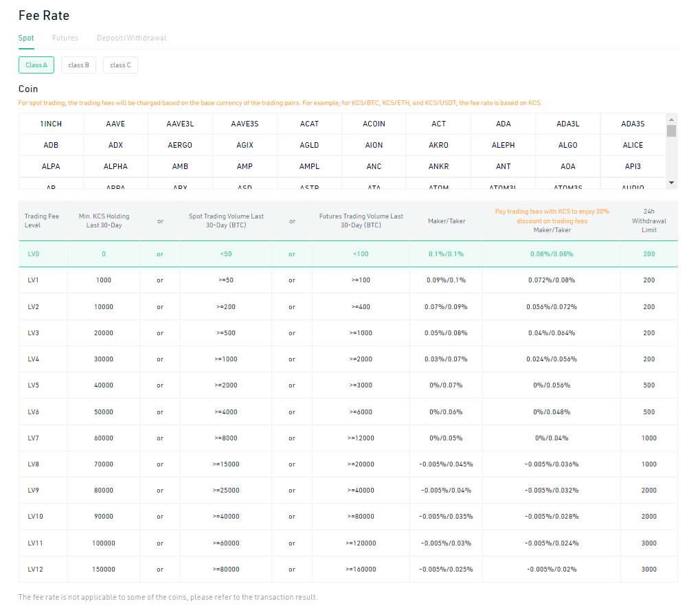Pick ADA in the coin grid
700x608 pixels.
pos(503,124)
